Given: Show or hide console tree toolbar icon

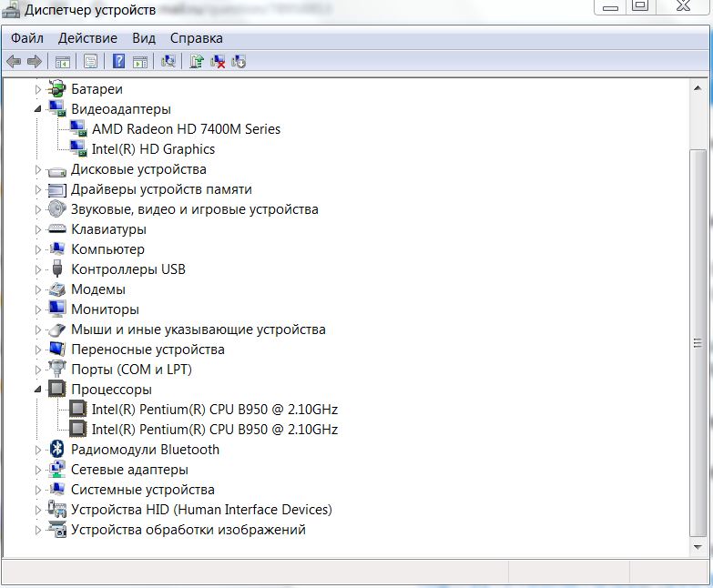Looking at the screenshot, I should click(62, 61).
